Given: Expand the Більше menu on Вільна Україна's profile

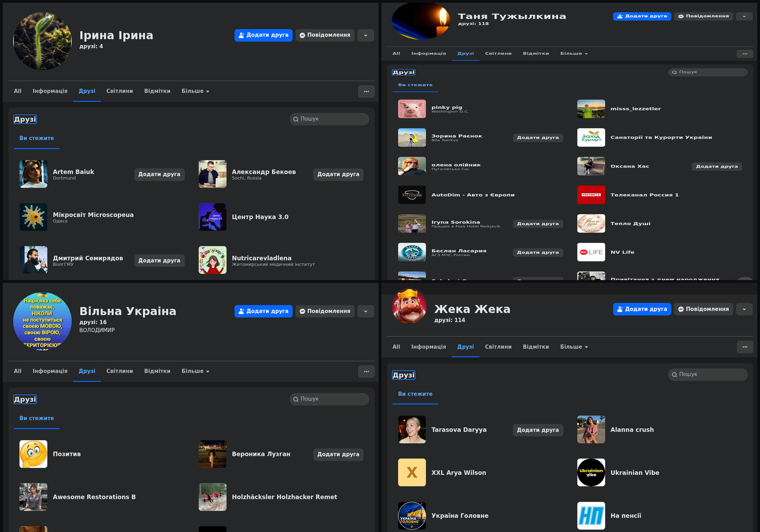Looking at the screenshot, I should coord(195,371).
